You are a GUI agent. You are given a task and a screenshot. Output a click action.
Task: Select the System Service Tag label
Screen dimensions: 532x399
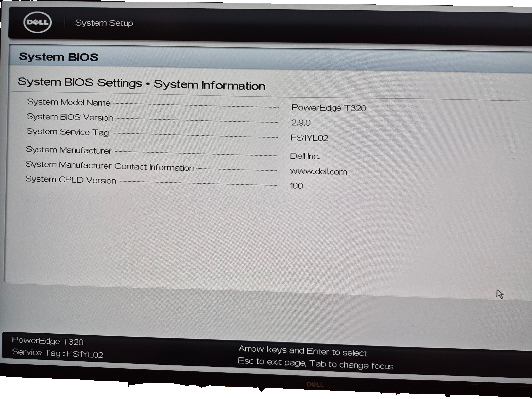[67, 132]
